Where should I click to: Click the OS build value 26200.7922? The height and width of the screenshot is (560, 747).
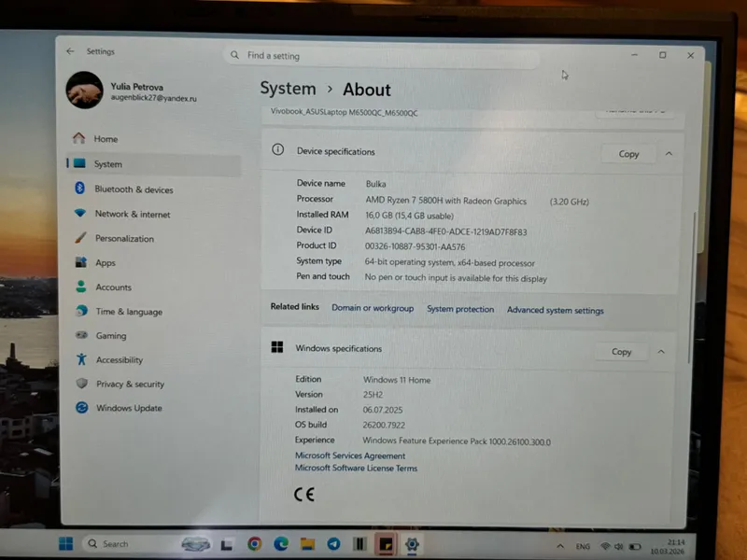(x=384, y=426)
